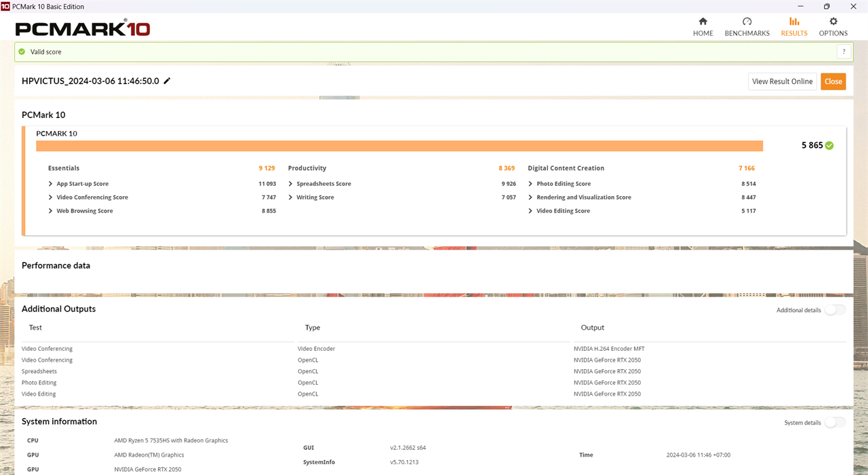The image size is (868, 475).
Task: Click the green valid score check icon
Action: coord(22,52)
